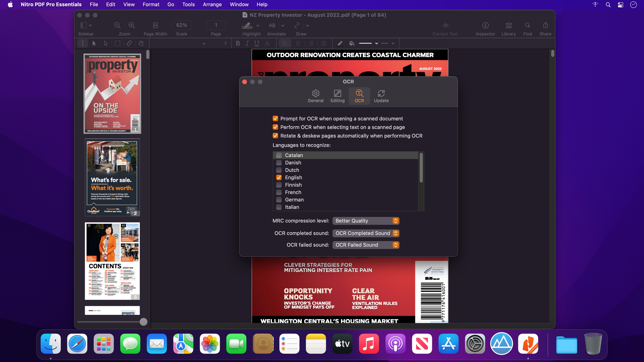Check the German language checkbox
The width and height of the screenshot is (644, 362).
pos(279,200)
